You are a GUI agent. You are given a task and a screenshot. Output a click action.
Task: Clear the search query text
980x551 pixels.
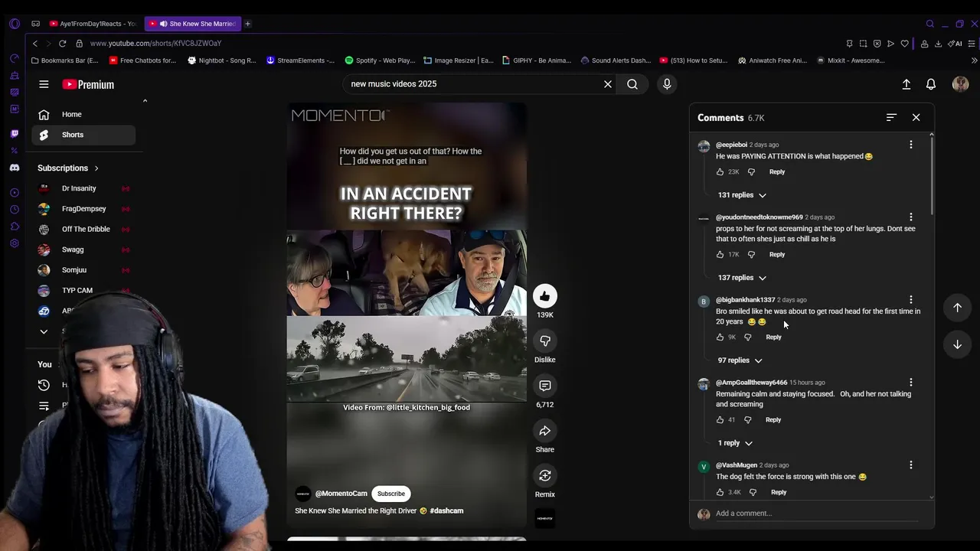click(x=608, y=84)
